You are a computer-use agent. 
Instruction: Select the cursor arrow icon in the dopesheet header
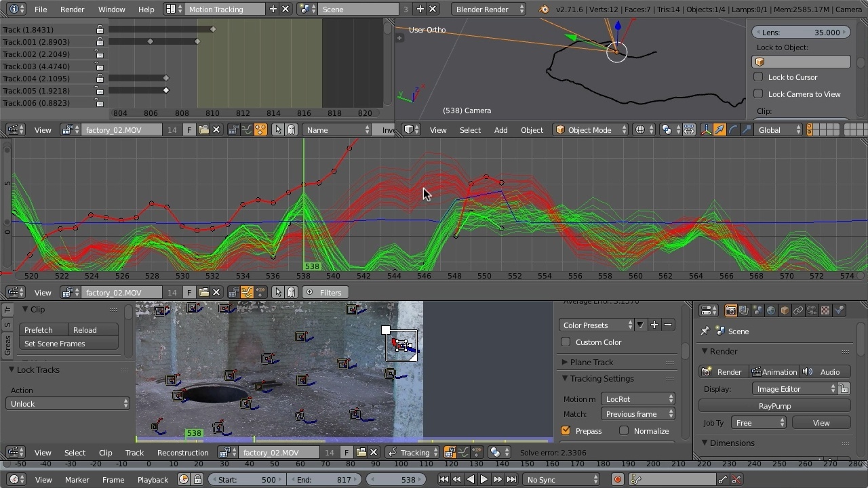(279, 129)
